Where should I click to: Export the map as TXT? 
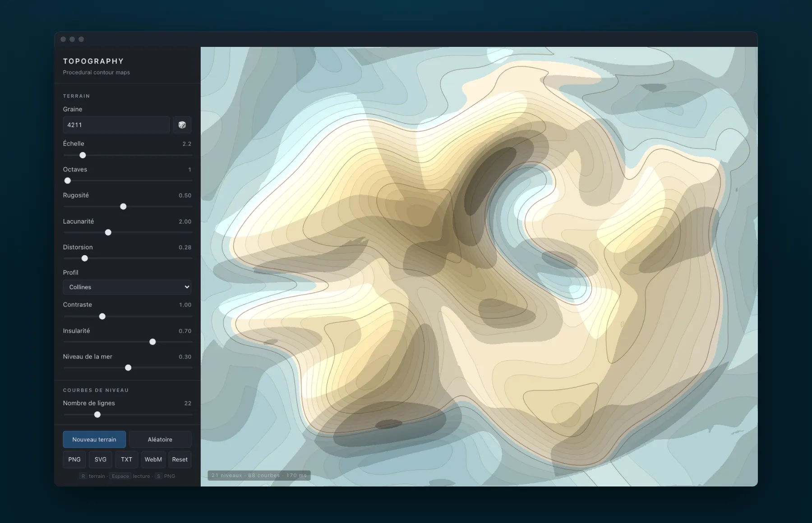click(127, 459)
